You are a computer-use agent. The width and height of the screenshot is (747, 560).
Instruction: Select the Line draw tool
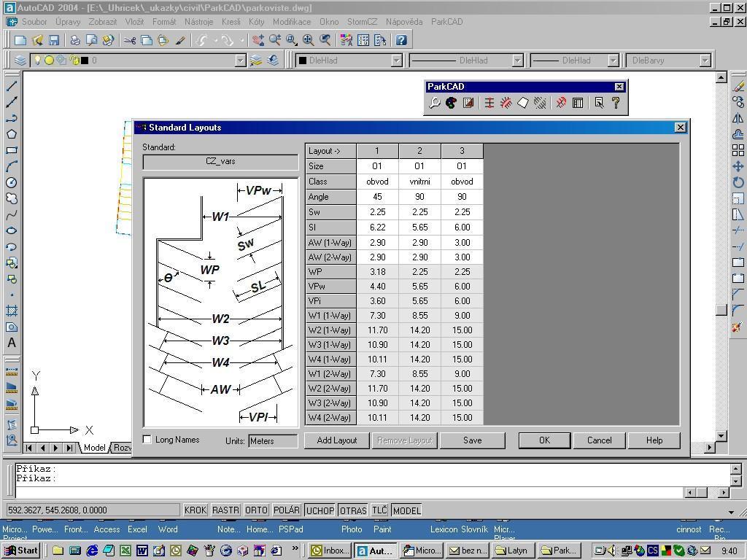[12, 86]
